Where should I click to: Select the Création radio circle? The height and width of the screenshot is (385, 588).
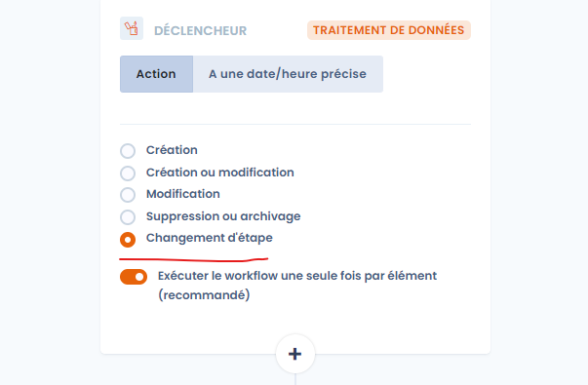click(x=128, y=151)
